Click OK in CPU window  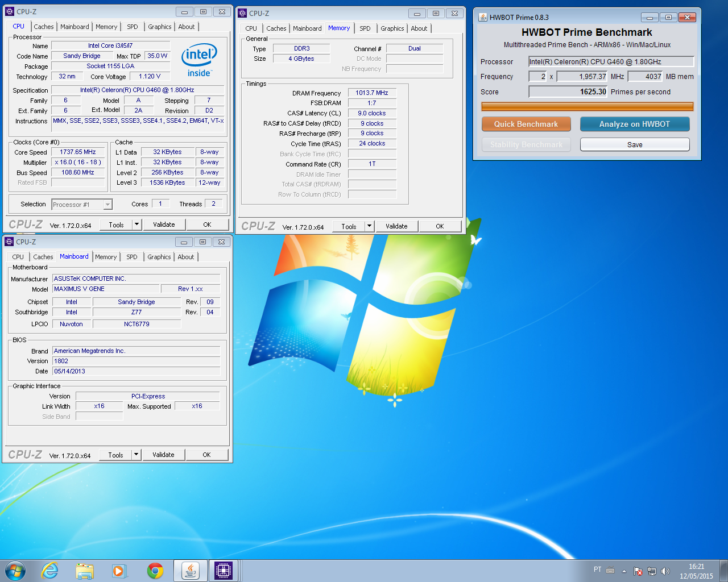point(207,225)
